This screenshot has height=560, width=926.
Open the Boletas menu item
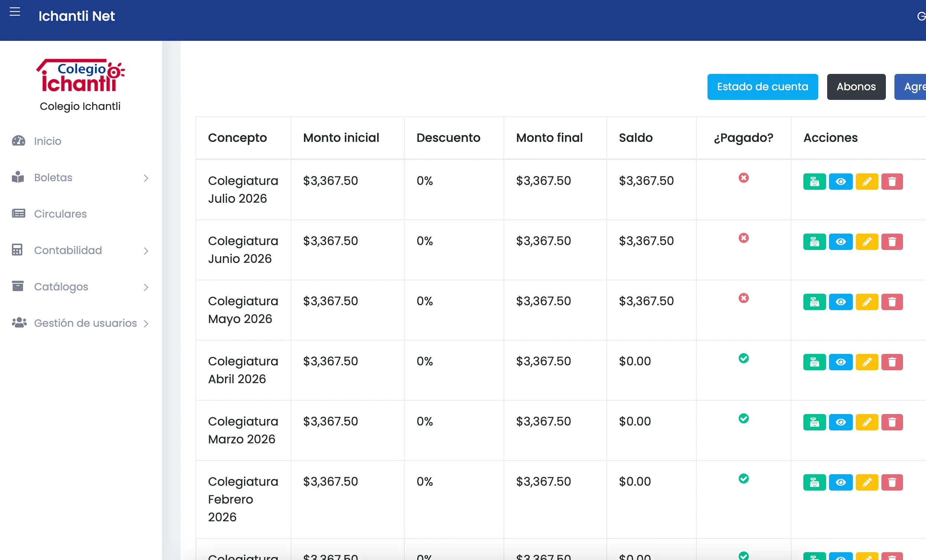coord(54,177)
